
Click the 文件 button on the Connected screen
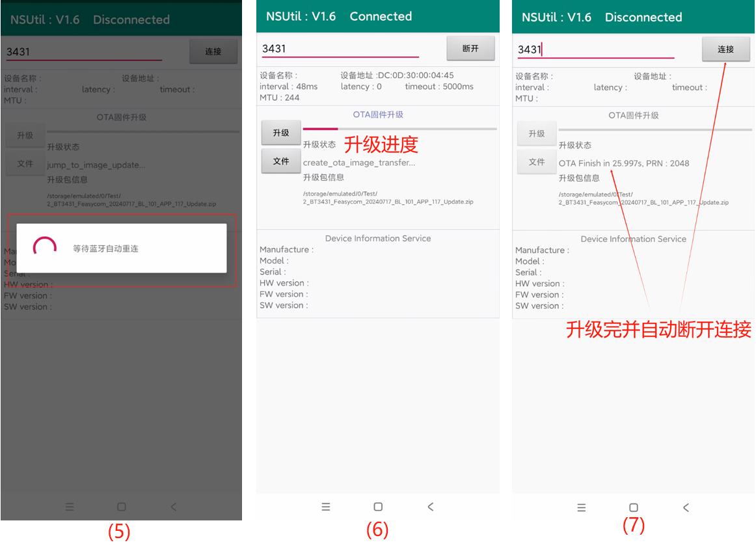coord(281,161)
